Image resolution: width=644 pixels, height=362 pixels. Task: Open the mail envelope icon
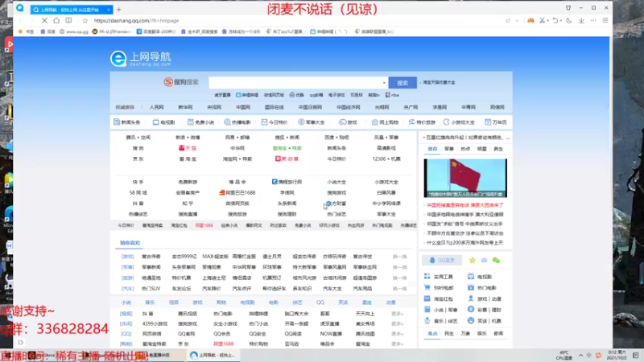pyautogui.click(x=485, y=260)
